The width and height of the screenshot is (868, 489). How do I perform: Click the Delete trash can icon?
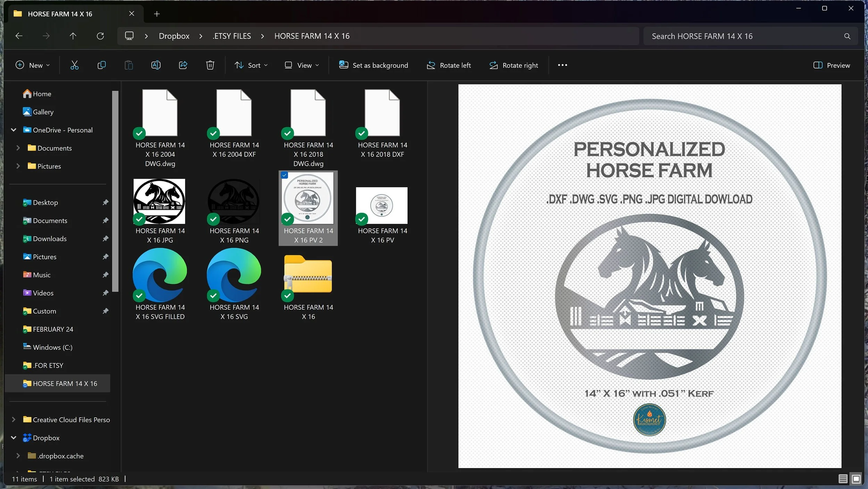210,65
